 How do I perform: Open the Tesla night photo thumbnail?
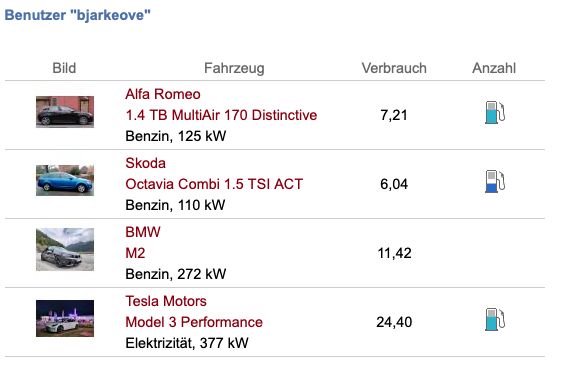tap(65, 318)
